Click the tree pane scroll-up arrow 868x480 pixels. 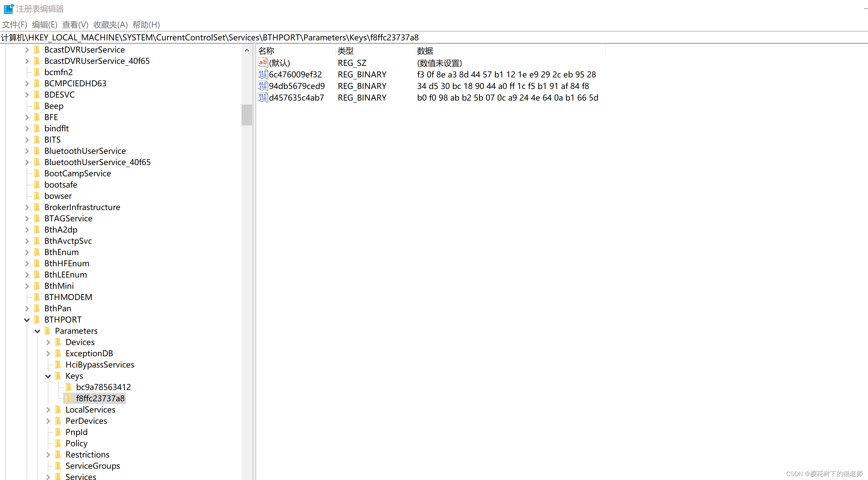tap(247, 50)
